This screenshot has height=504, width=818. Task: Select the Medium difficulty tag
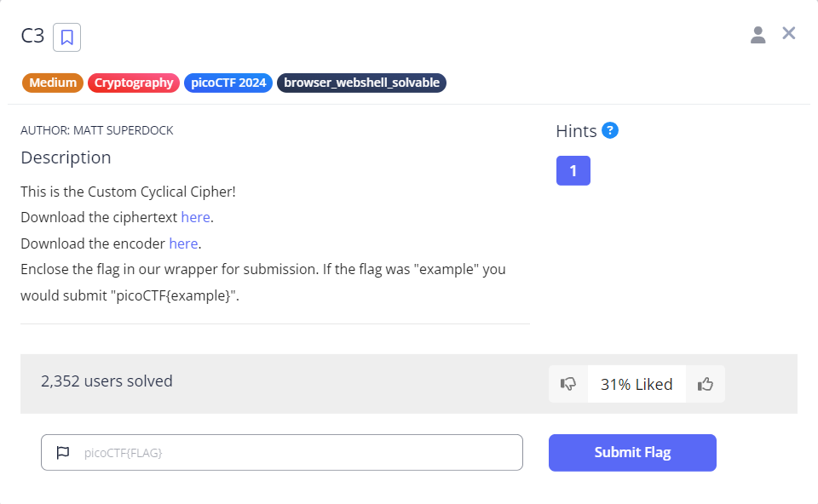point(52,83)
